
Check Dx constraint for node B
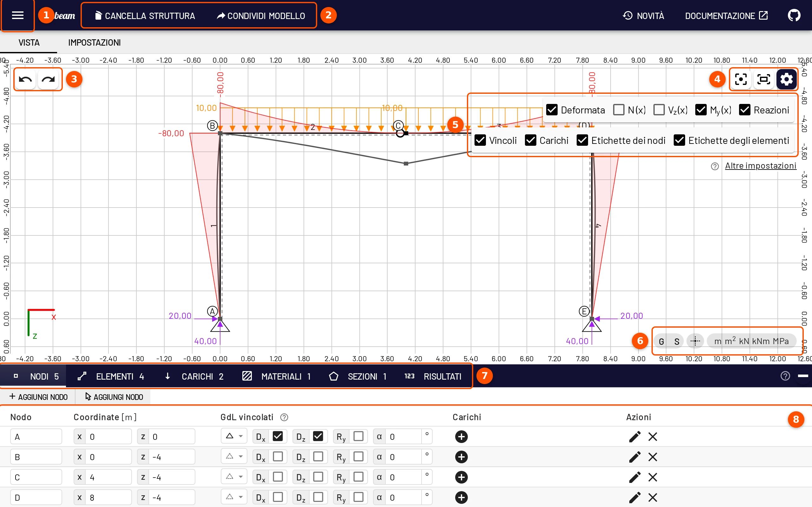(278, 457)
